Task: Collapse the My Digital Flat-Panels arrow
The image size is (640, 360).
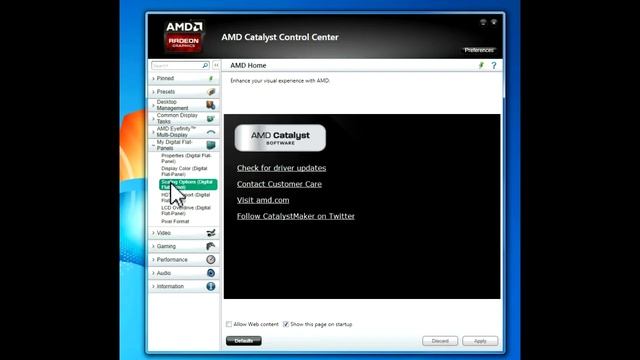Action: [x=153, y=145]
